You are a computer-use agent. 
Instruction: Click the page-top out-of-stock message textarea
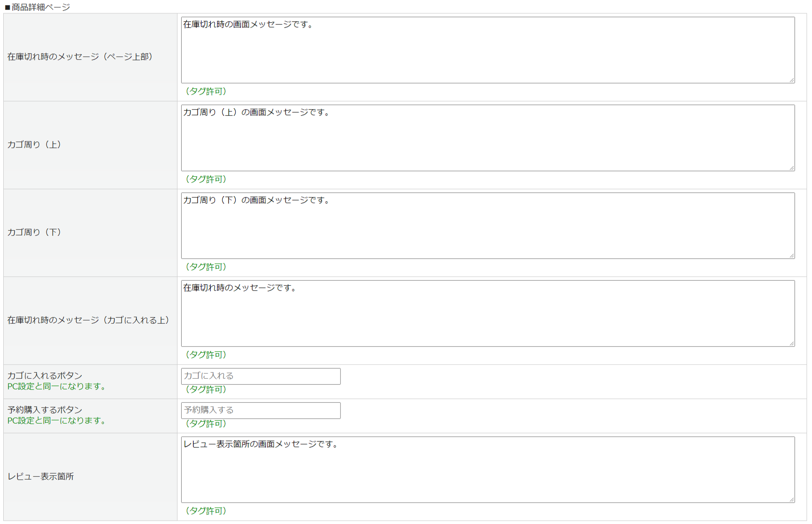tap(488, 50)
